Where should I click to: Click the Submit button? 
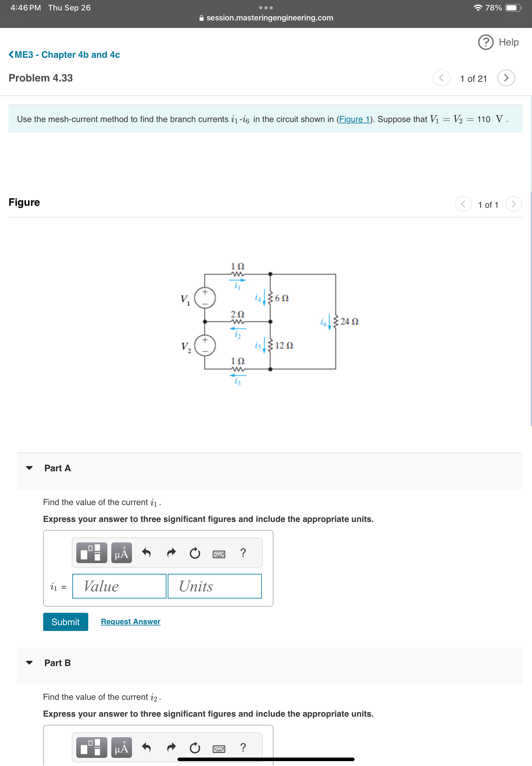(65, 622)
